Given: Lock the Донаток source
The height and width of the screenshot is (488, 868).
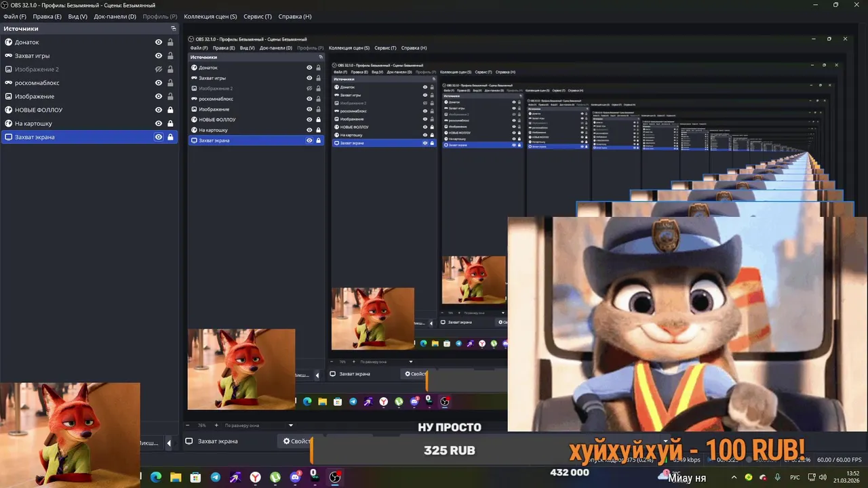Looking at the screenshot, I should click(170, 42).
